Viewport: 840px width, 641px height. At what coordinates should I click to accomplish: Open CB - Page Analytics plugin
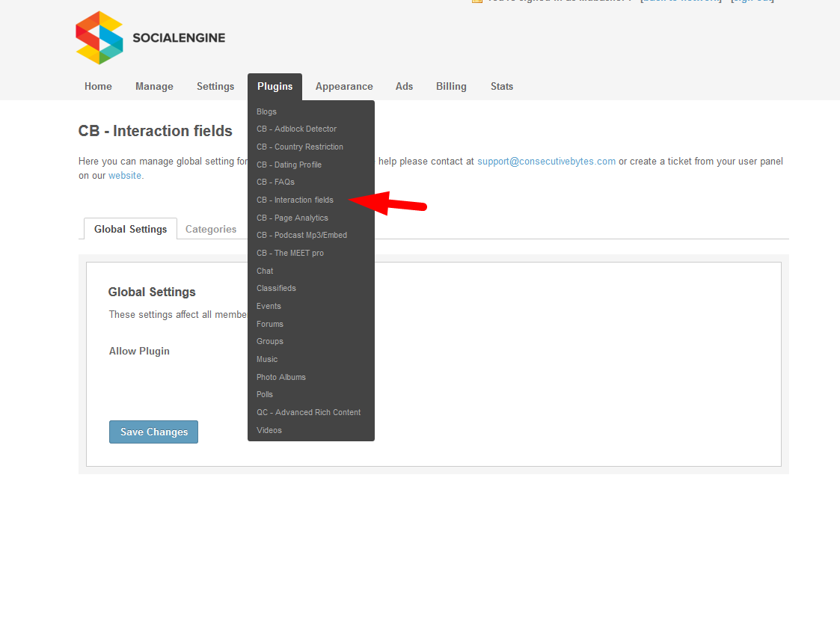pyautogui.click(x=292, y=218)
